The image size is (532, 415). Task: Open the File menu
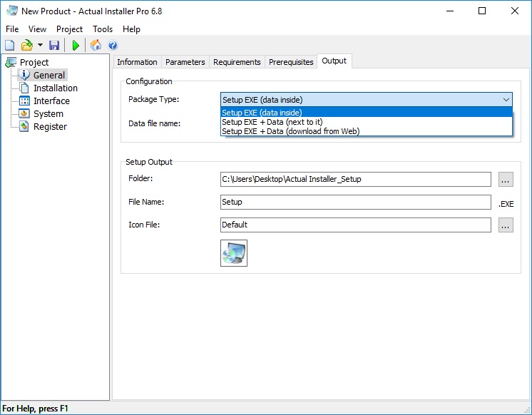coord(12,29)
